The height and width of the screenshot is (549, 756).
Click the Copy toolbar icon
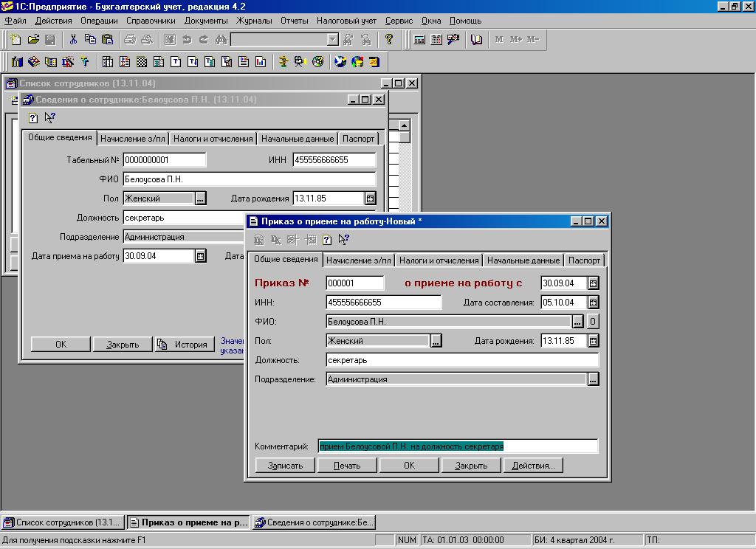click(90, 40)
